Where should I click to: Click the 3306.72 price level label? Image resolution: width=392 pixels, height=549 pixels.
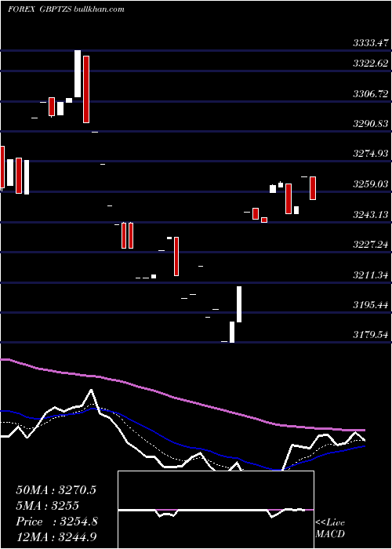coord(371,94)
